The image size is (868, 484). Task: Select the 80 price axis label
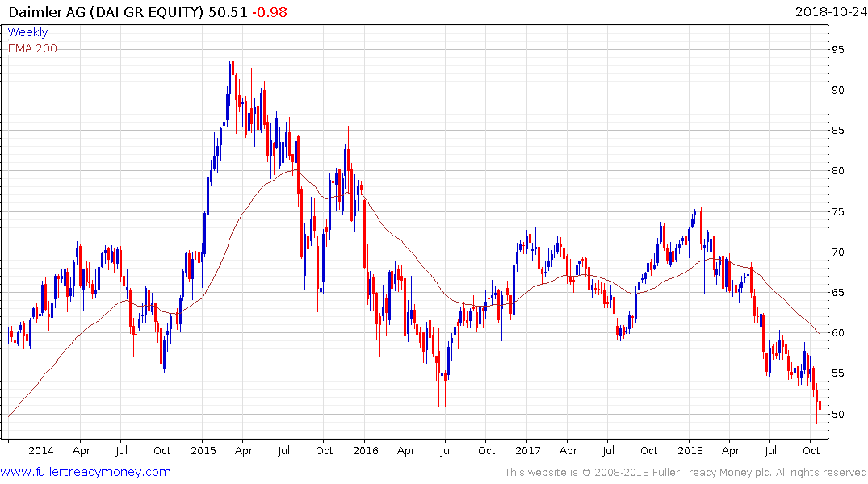[x=837, y=171]
